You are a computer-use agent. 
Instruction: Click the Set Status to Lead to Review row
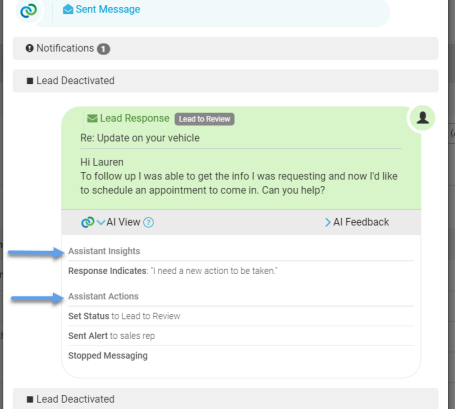pos(241,316)
